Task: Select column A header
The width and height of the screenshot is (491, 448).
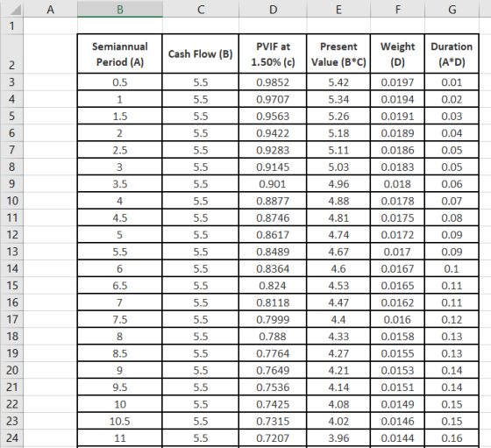Action: [50, 10]
